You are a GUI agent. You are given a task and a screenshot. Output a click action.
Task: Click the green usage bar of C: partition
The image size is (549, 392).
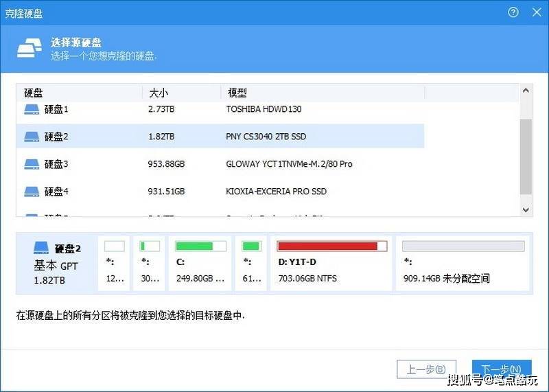click(200, 246)
